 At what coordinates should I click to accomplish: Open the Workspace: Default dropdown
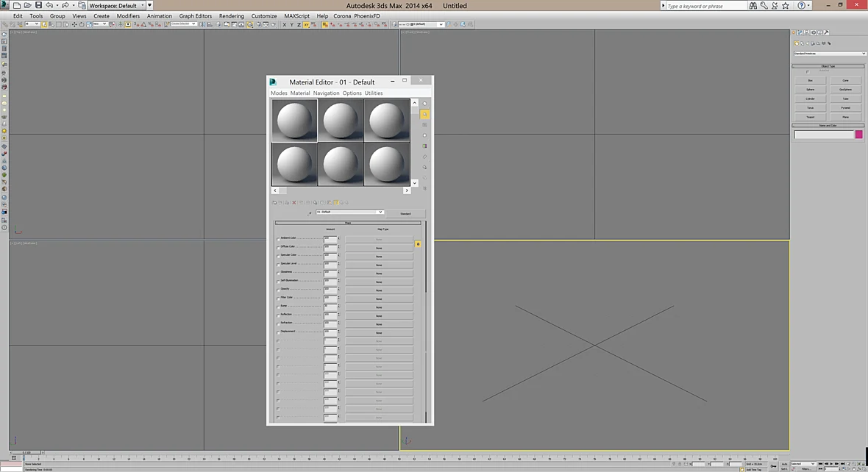coord(117,6)
